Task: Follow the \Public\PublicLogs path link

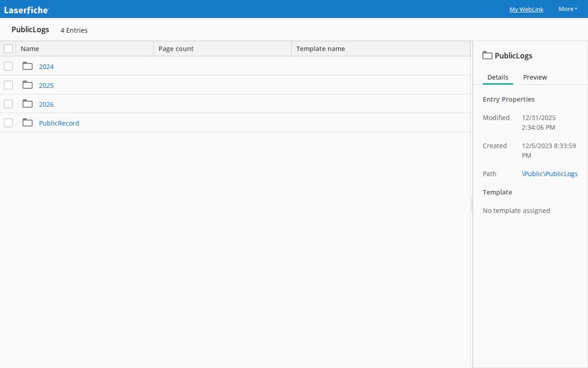Action: 550,174
